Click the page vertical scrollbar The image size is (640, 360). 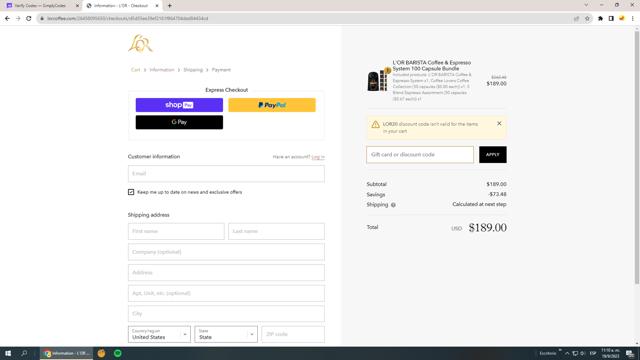pos(637,157)
